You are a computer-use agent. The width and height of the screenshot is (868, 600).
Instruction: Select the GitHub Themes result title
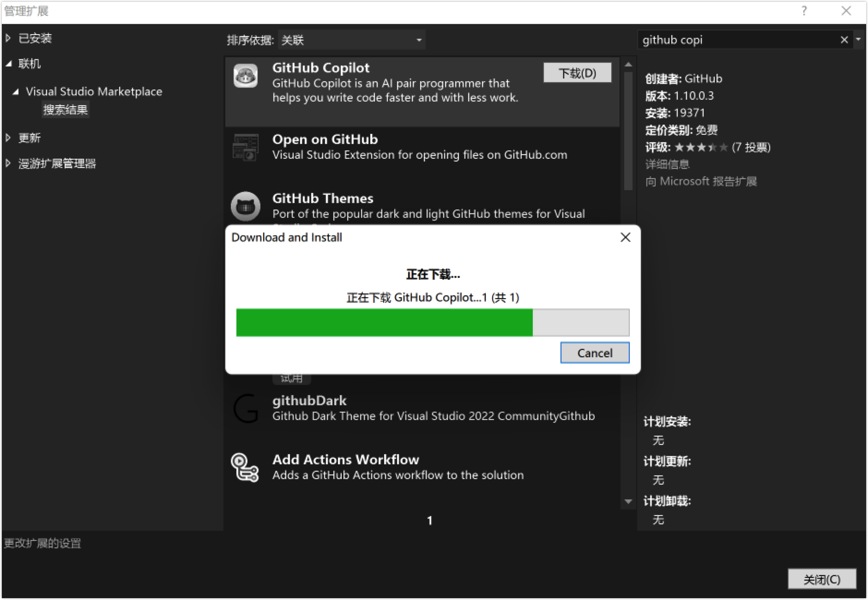point(323,198)
